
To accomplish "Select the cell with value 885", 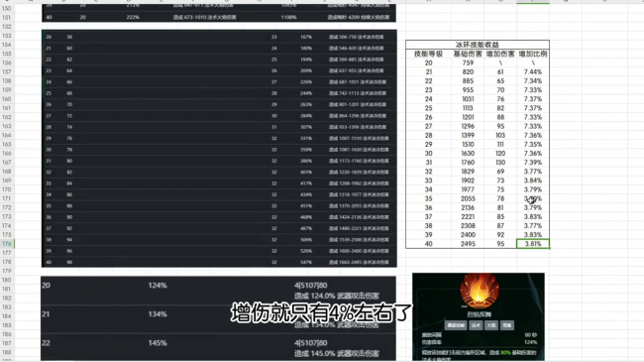I will [x=468, y=81].
